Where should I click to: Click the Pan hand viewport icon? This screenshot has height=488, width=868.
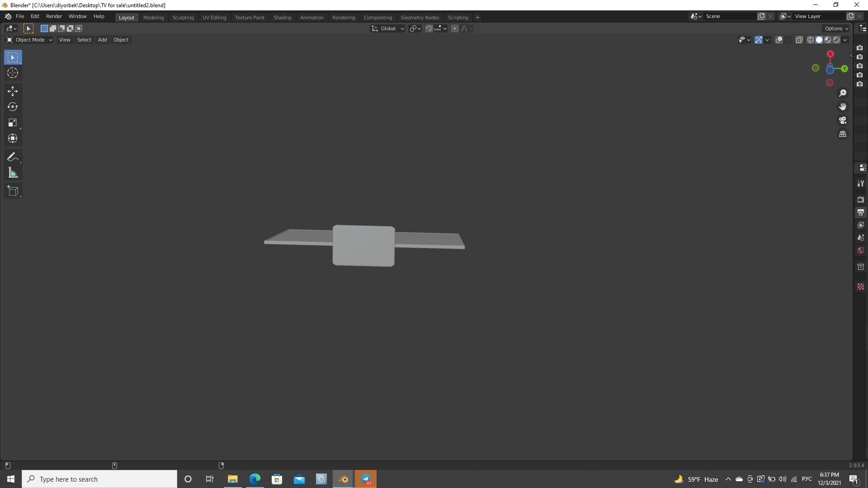tap(843, 107)
